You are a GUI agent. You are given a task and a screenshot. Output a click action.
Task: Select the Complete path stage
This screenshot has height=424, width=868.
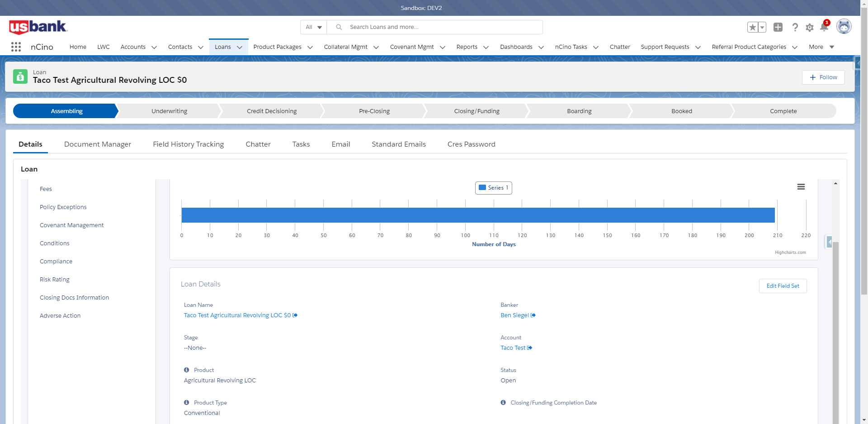coord(783,111)
